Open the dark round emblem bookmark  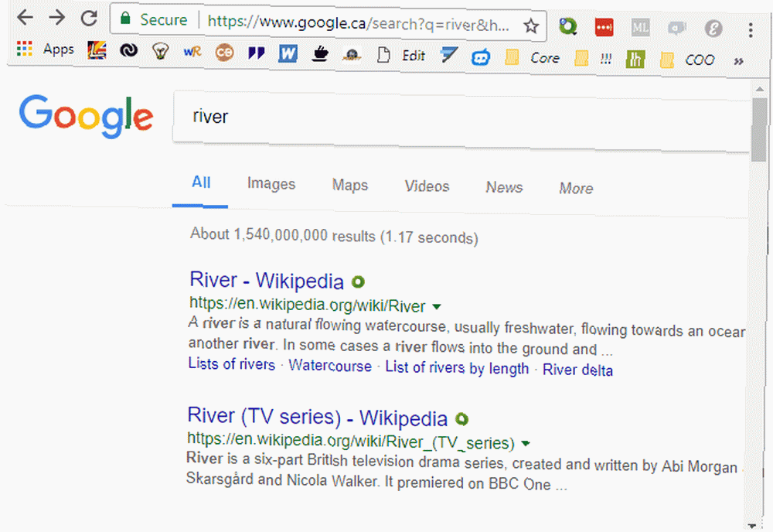352,54
